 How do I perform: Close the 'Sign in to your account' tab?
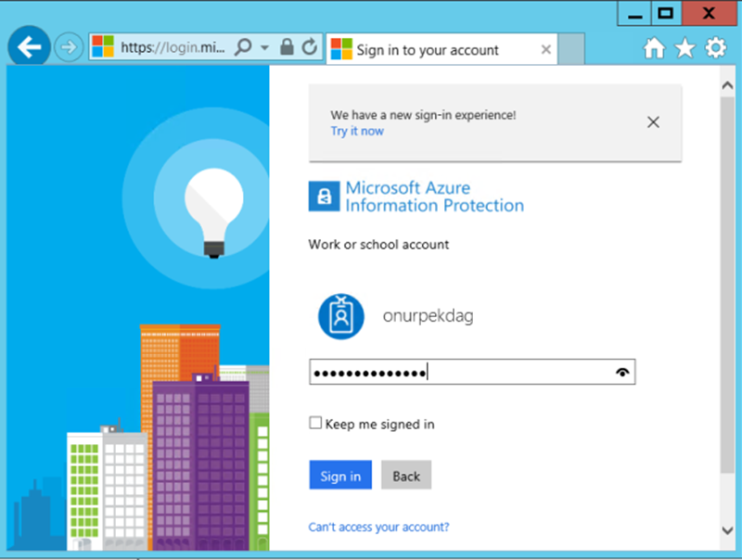546,49
